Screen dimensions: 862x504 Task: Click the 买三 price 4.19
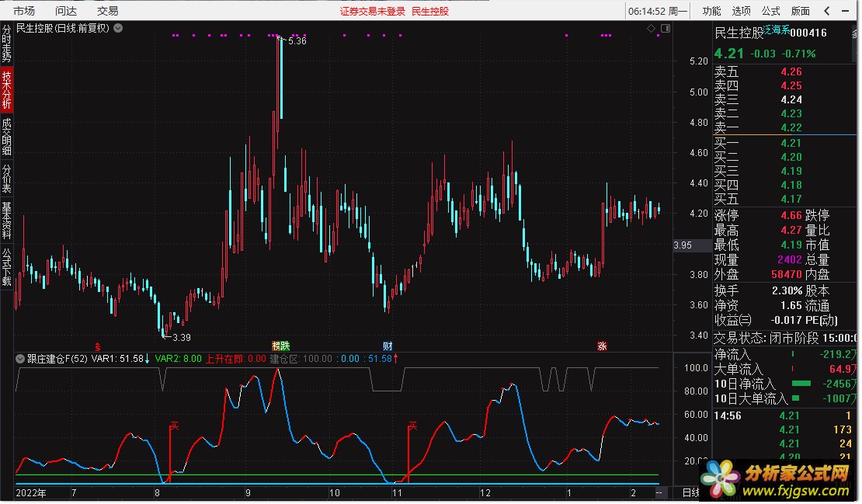click(791, 171)
